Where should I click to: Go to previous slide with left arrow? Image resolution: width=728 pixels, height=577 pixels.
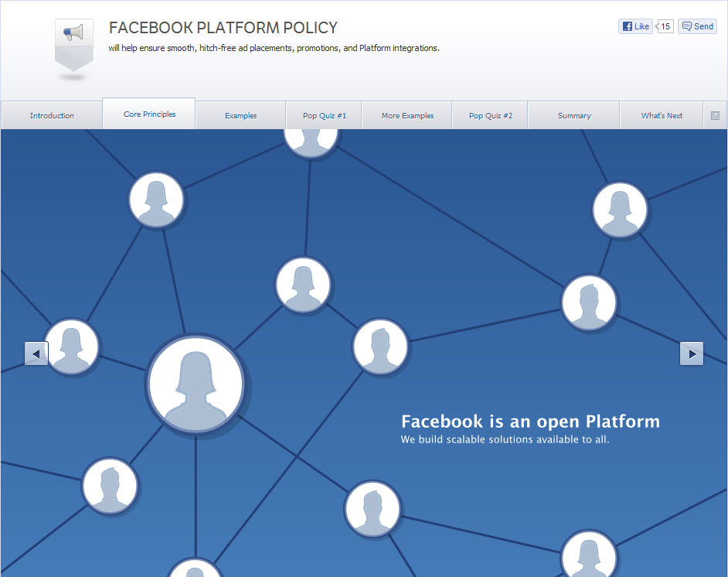click(x=36, y=353)
